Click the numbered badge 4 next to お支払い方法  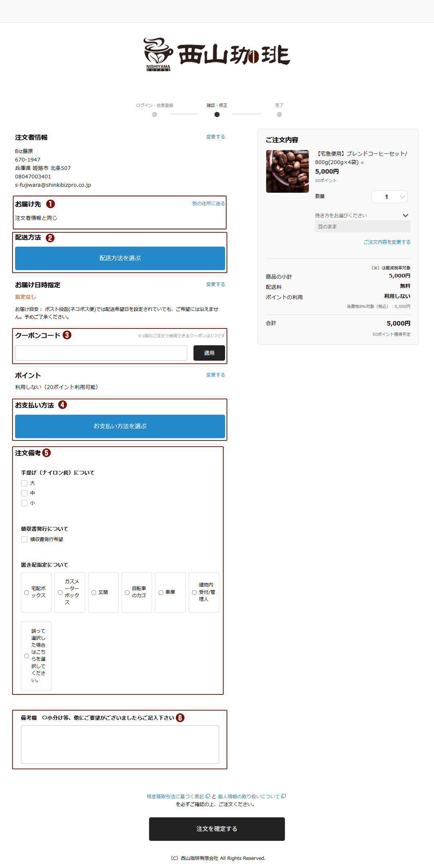click(62, 405)
